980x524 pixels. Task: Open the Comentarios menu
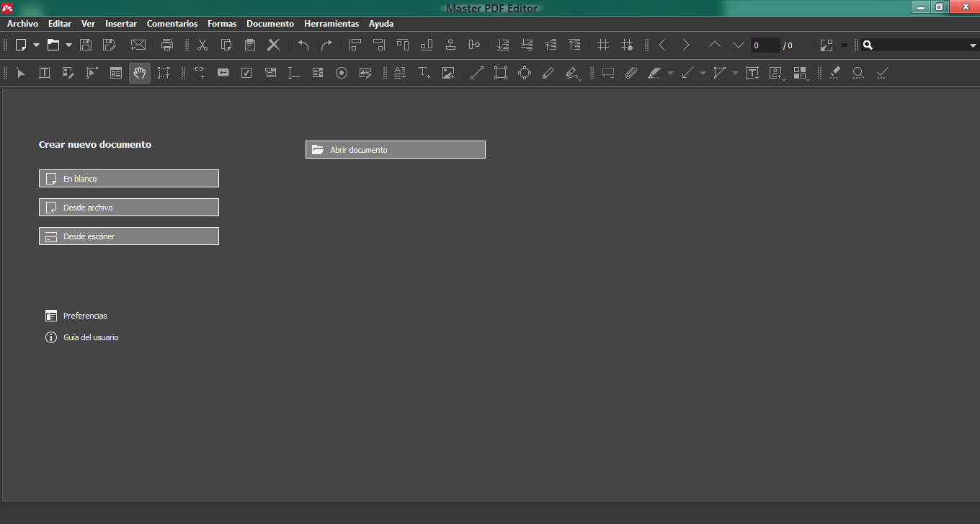tap(172, 24)
